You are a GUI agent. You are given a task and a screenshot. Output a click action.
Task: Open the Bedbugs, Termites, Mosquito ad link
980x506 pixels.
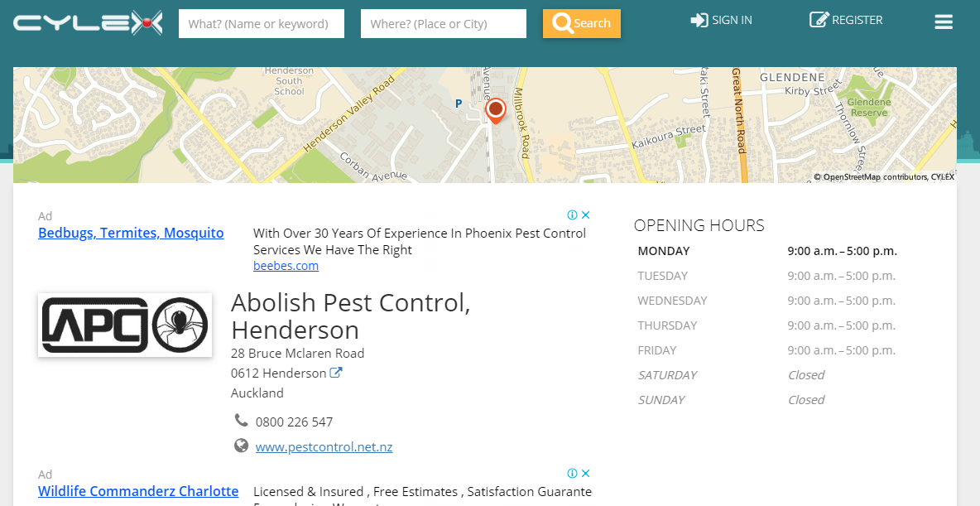[131, 233]
